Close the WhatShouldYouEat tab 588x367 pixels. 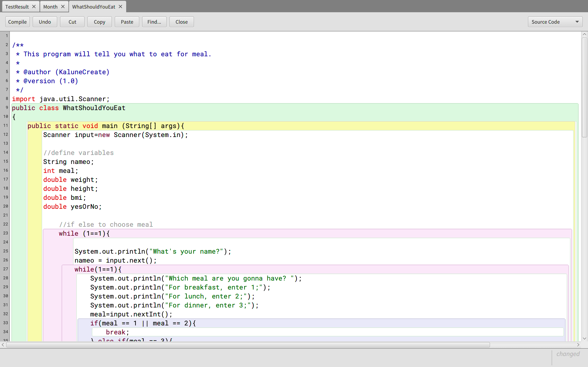coord(120,7)
